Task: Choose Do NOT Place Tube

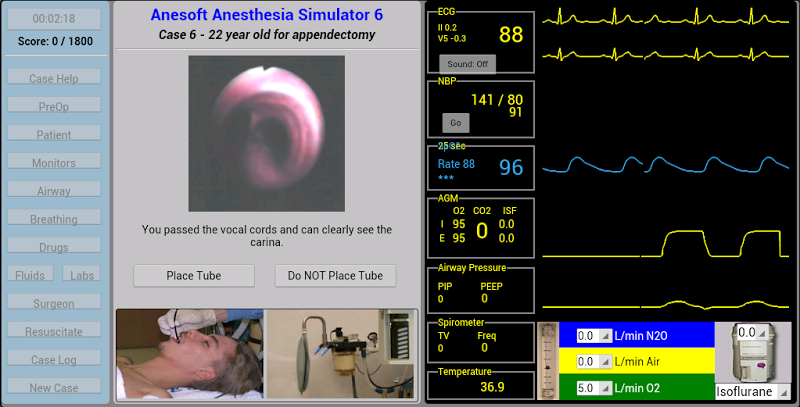Action: [x=335, y=276]
